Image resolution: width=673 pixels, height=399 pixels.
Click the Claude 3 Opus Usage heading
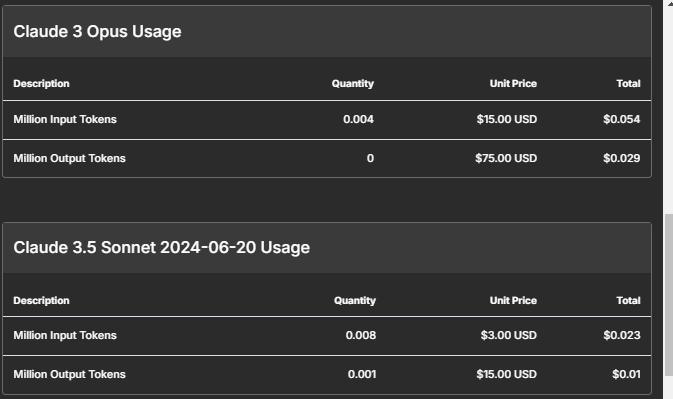click(97, 32)
